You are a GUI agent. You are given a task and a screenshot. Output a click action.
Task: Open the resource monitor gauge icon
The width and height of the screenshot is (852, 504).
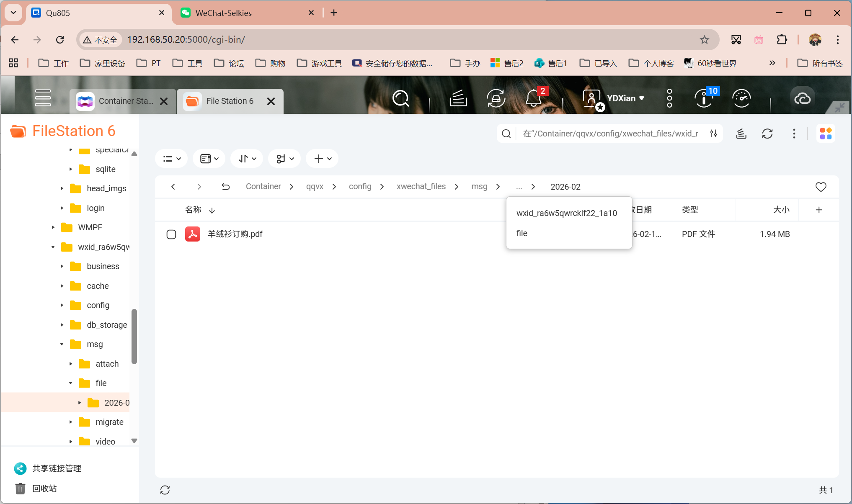pos(741,98)
